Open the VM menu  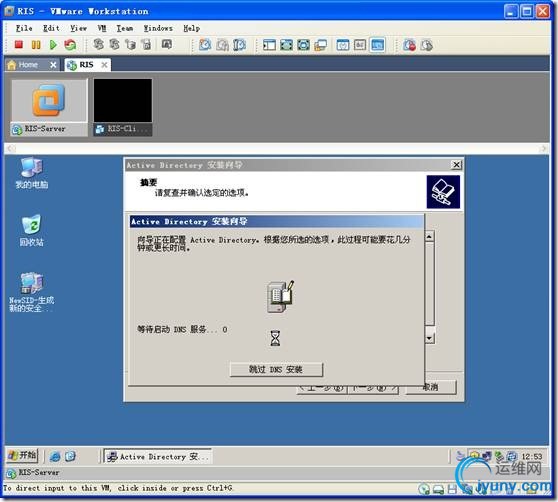point(102,28)
